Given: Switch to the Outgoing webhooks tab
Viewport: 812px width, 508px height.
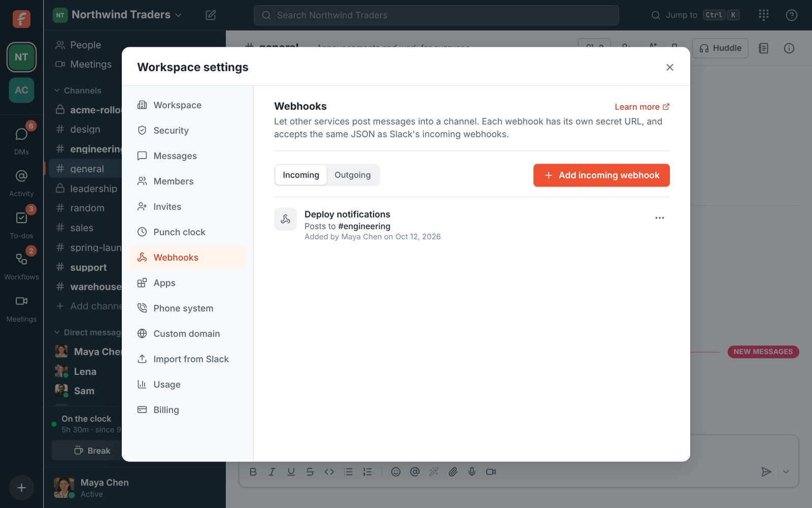Looking at the screenshot, I should pos(353,175).
